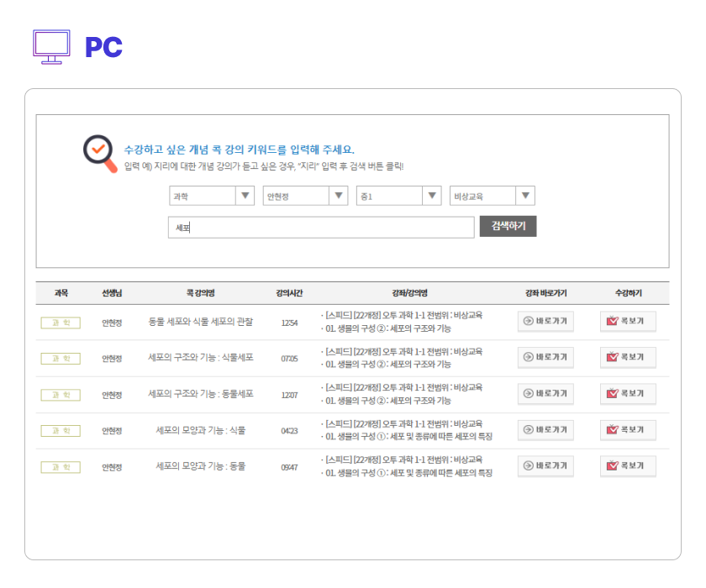Open lecture title 세포의 구조와 기능 : 식물세포
The width and height of the screenshot is (706, 588).
[x=200, y=358]
